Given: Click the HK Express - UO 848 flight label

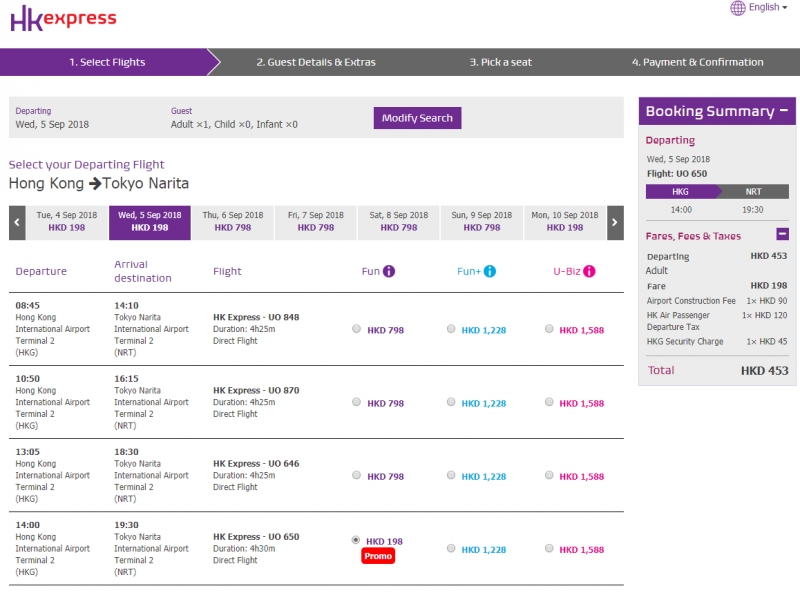Looking at the screenshot, I should [x=256, y=317].
